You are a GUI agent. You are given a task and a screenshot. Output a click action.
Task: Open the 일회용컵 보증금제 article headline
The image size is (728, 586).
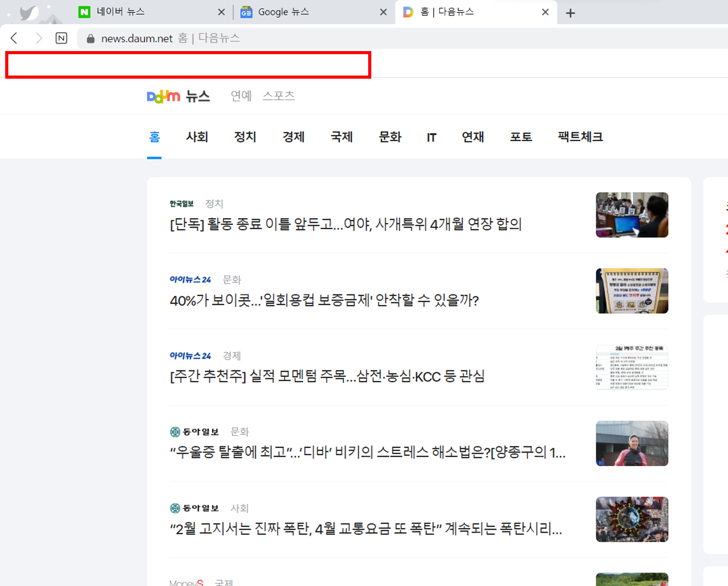324,301
